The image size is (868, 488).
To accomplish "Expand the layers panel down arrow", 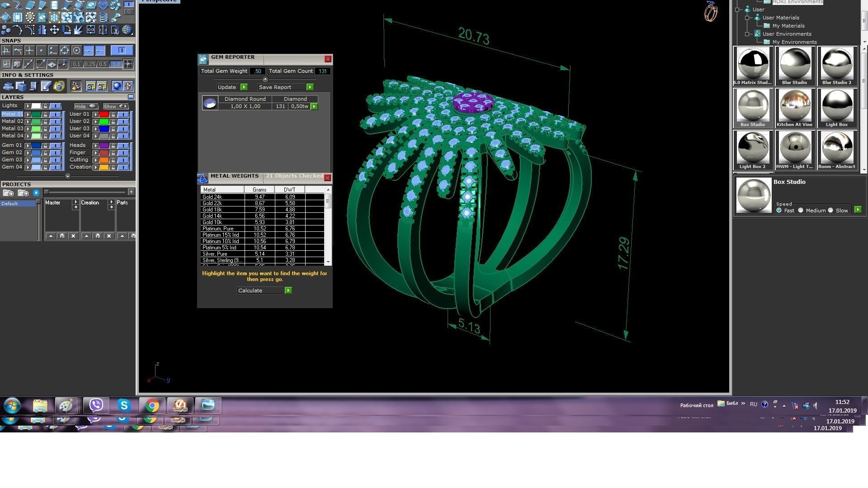I will pyautogui.click(x=68, y=177).
